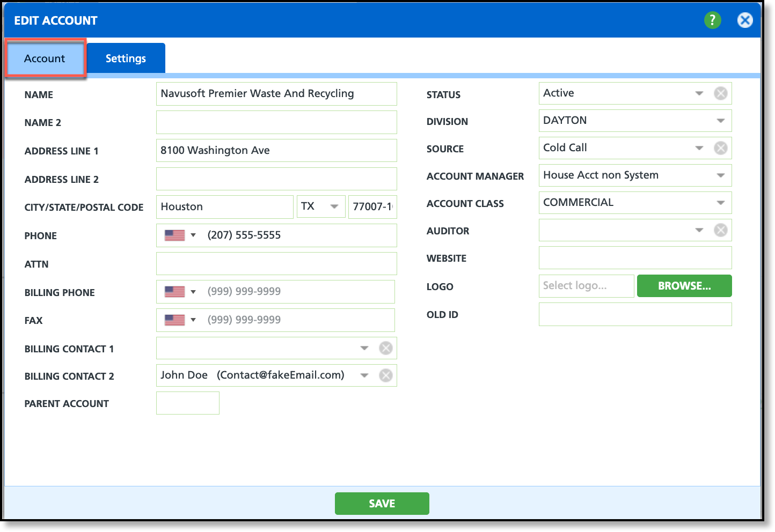Click the Save button

click(x=382, y=504)
